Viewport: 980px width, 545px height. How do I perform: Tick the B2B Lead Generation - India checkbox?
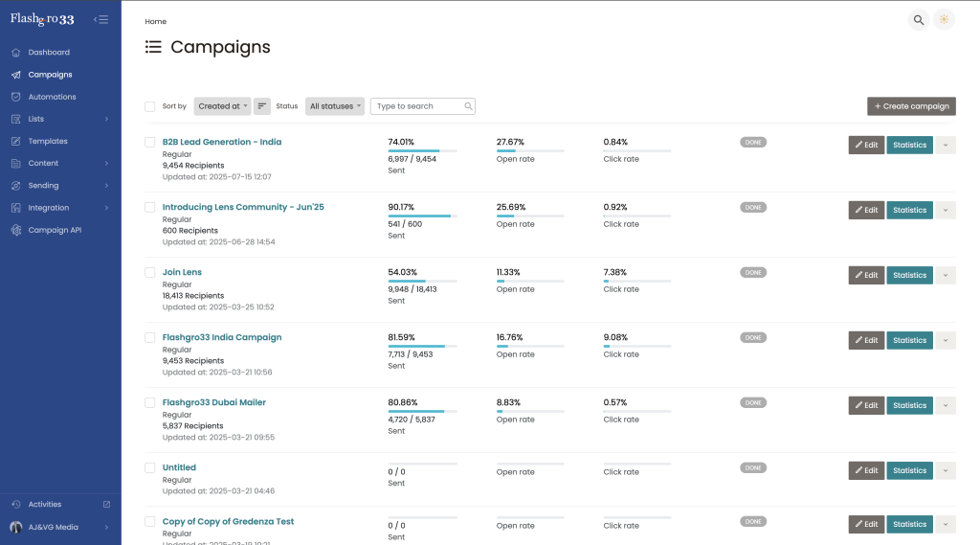pyautogui.click(x=149, y=142)
